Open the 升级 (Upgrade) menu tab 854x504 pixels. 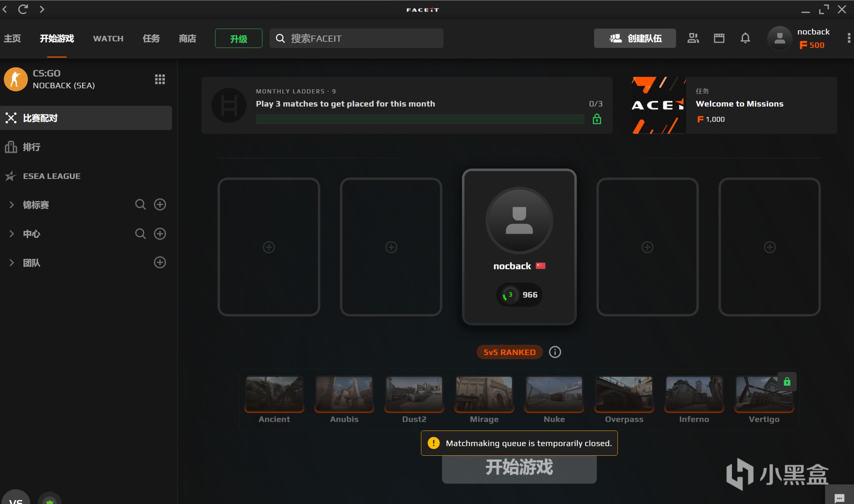(x=238, y=38)
